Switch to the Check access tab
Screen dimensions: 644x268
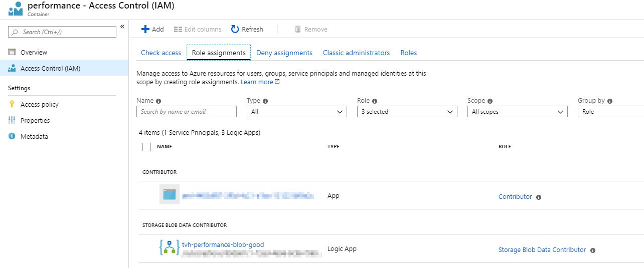161,53
